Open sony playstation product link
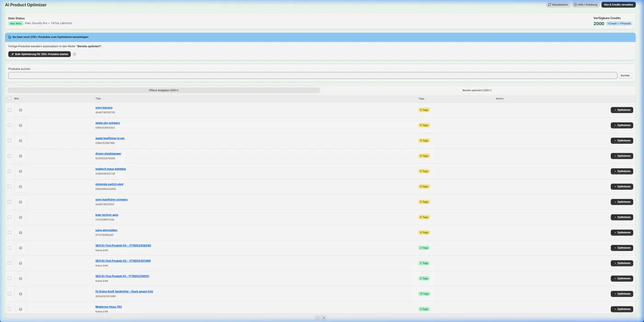644x322 pixels. pos(106,230)
